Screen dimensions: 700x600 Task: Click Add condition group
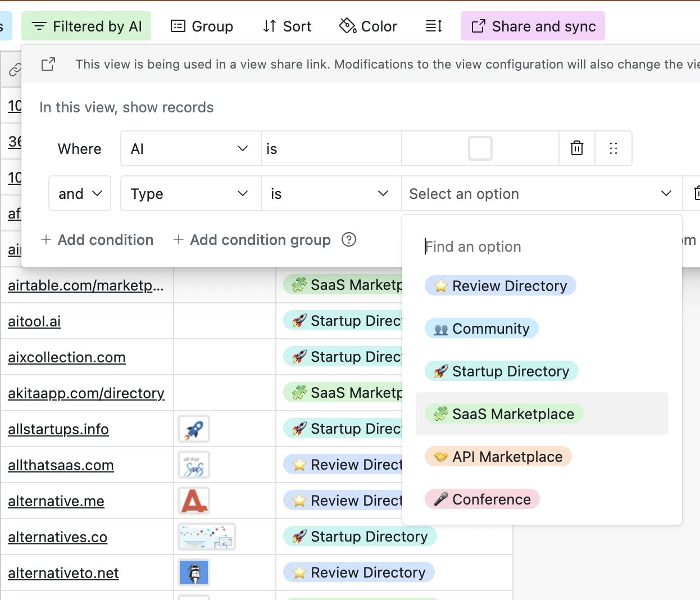point(252,240)
